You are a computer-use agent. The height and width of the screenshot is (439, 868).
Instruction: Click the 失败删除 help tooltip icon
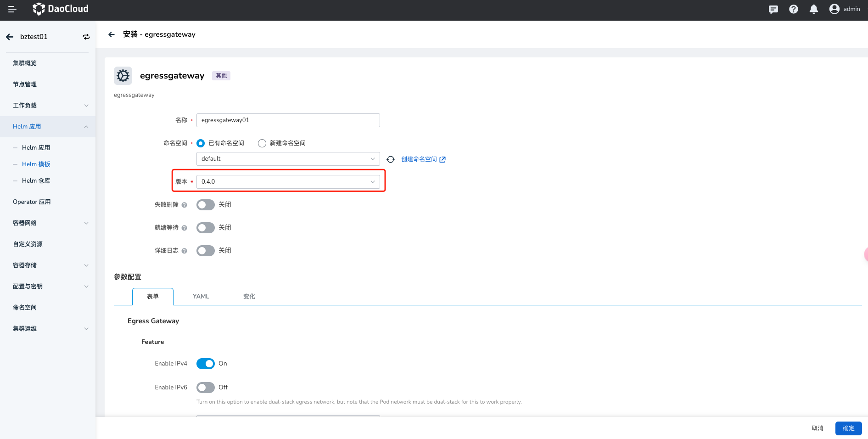click(185, 205)
